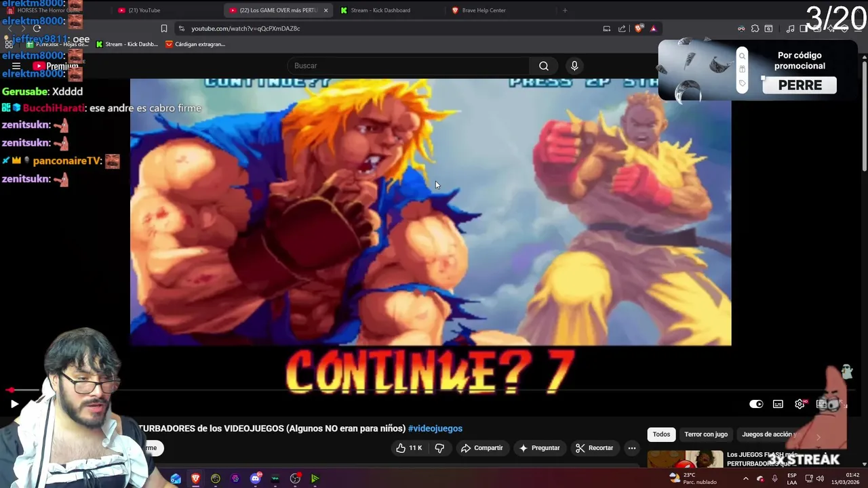This screenshot has height=488, width=868.
Task: Open Stream - Kick Dashb... bookmark
Action: click(x=127, y=44)
